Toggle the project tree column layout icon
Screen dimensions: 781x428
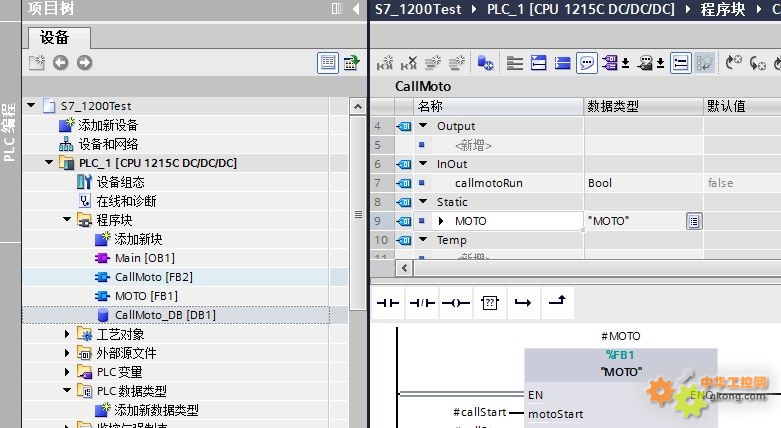point(337,8)
